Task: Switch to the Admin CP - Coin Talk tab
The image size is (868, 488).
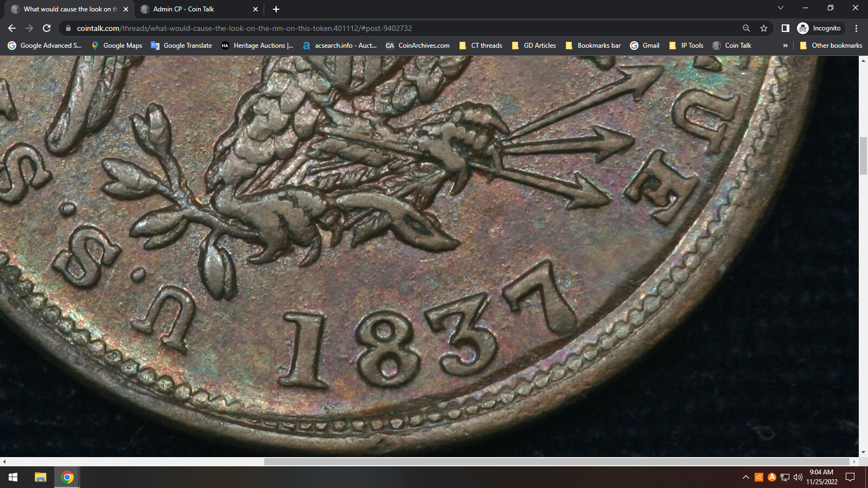Action: pyautogui.click(x=183, y=9)
